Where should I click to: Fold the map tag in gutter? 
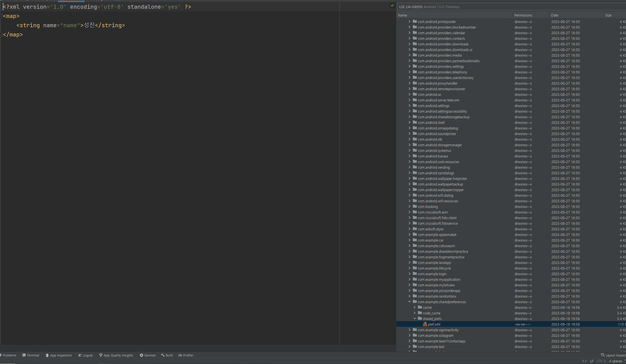1,16
